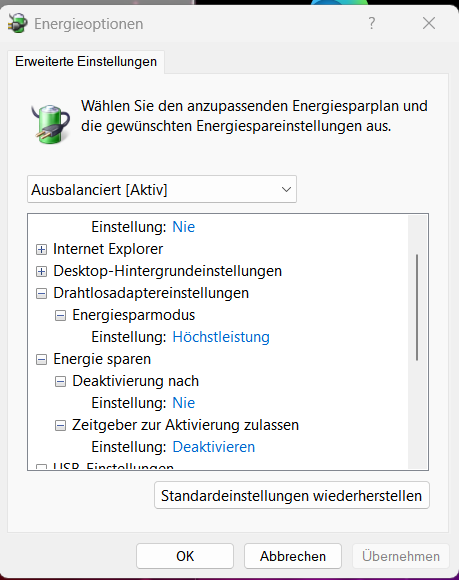This screenshot has width=459, height=580.
Task: Click the question mark help icon
Action: click(x=372, y=23)
